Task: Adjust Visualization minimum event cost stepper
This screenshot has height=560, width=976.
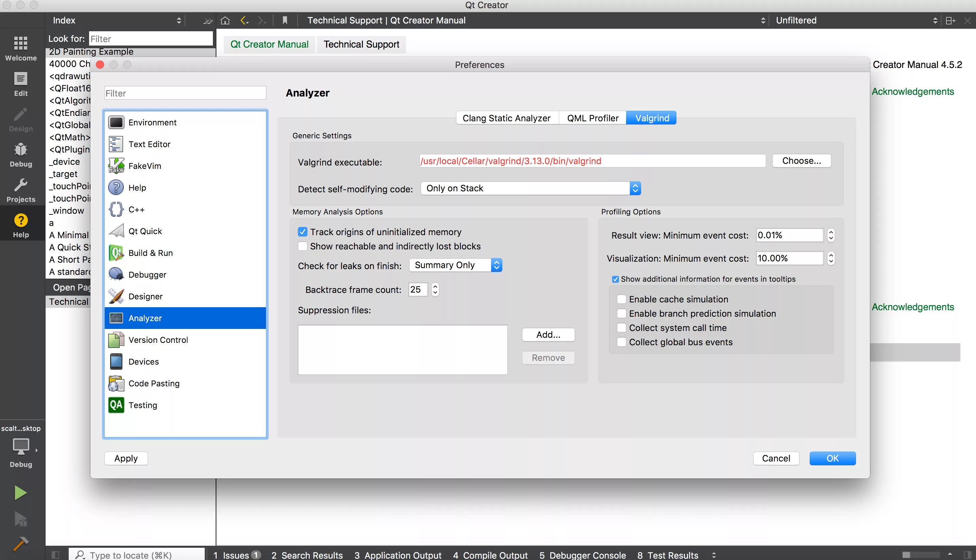Action: click(x=831, y=258)
